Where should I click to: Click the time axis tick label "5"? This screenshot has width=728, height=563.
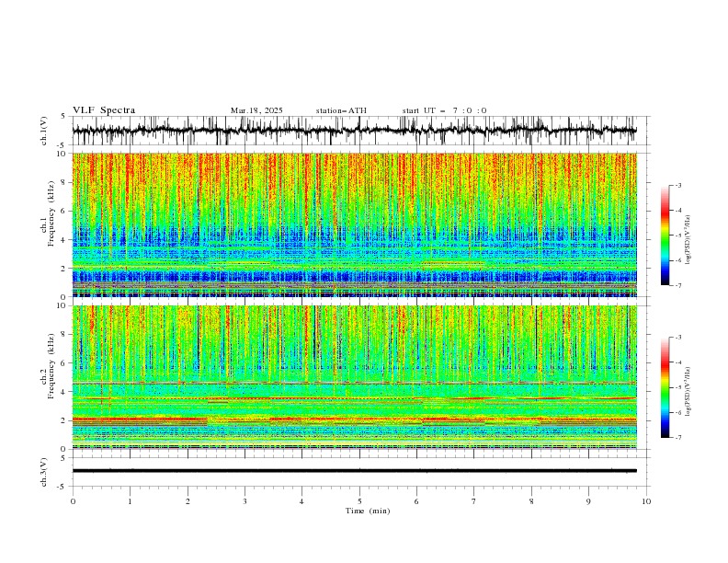pos(359,501)
